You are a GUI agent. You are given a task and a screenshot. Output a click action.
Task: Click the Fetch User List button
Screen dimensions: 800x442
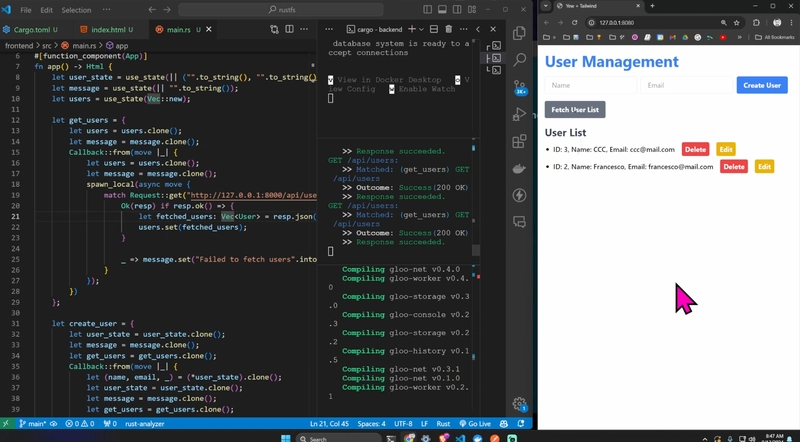point(575,110)
